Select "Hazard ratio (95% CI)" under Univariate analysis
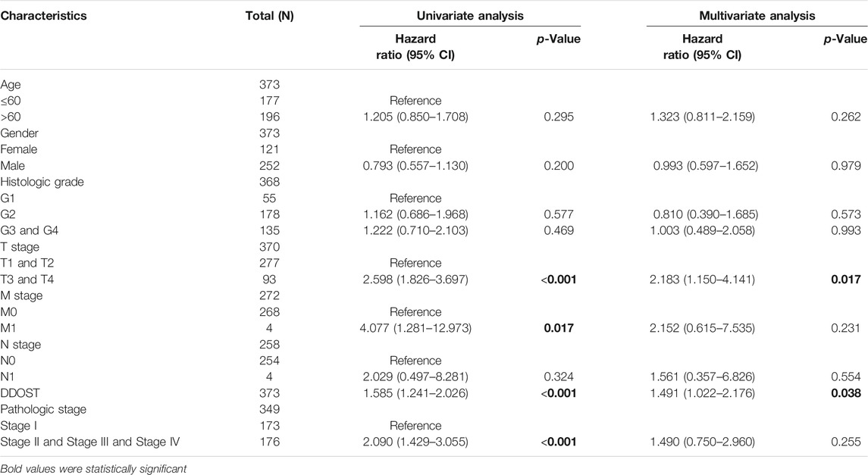This screenshot has width=868, height=475. 415,47
